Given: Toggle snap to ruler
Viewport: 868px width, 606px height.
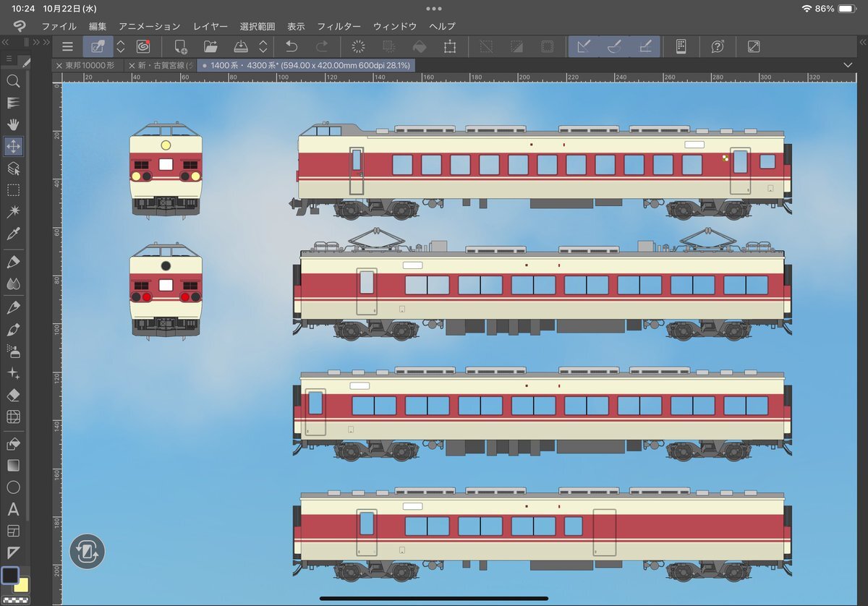Looking at the screenshot, I should (x=584, y=47).
